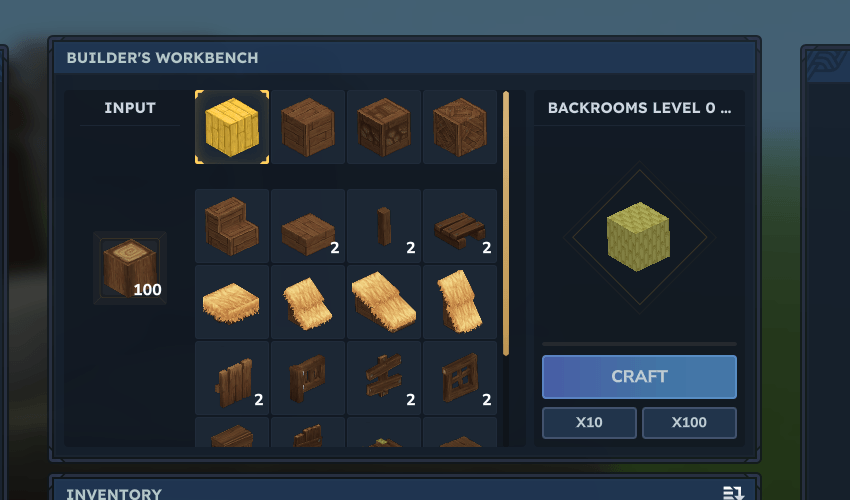Screen dimensions: 850x500
Task: Craft one hundred with X100 button
Action: tap(689, 422)
